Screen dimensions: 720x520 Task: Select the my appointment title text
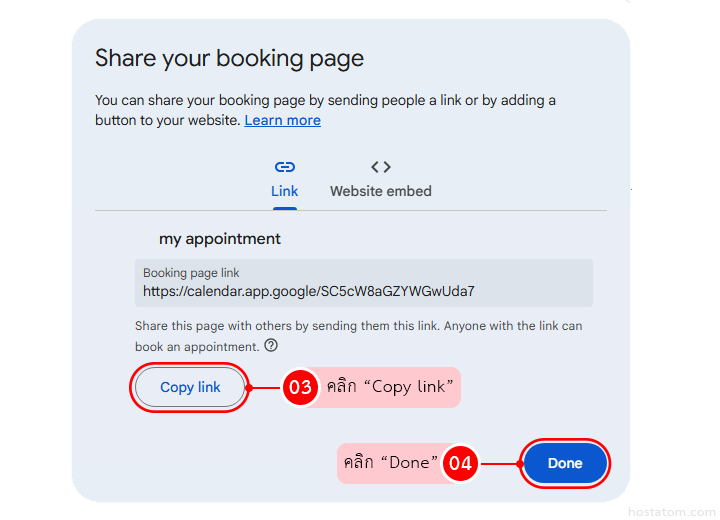220,239
